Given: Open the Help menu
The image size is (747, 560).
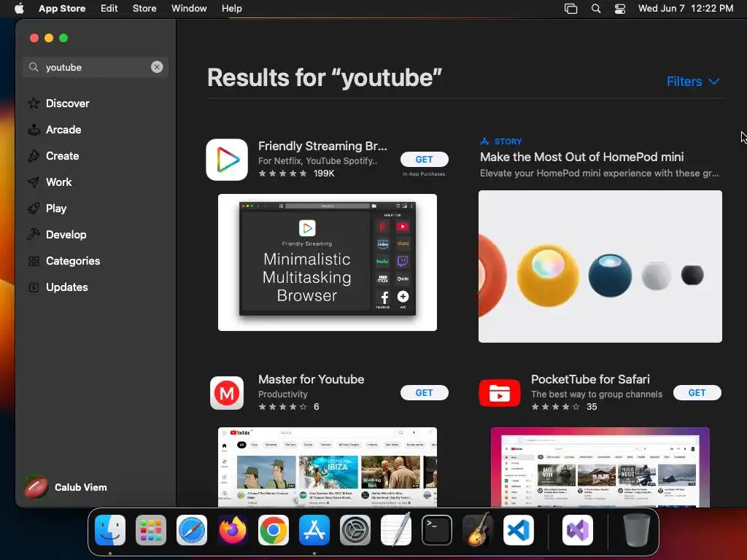Looking at the screenshot, I should (x=231, y=8).
